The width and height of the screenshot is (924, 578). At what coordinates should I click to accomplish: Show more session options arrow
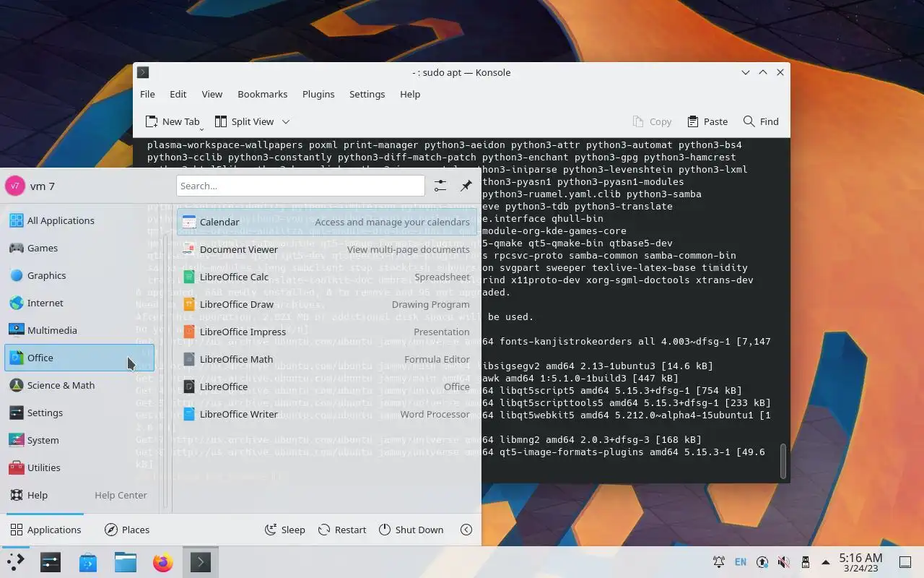point(466,530)
